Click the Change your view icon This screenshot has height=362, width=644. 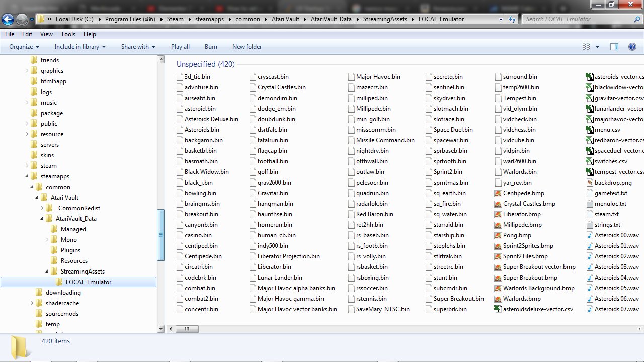point(586,47)
